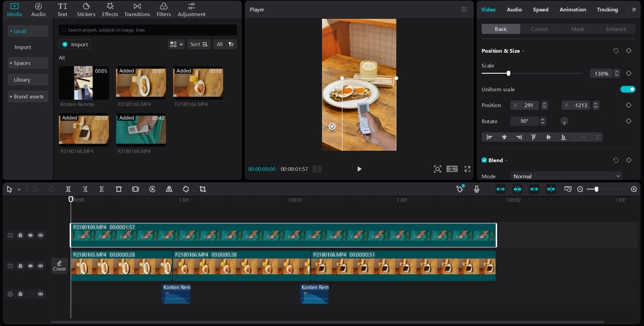Reset Position & Size settings
The width and height of the screenshot is (644, 326).
(x=616, y=51)
